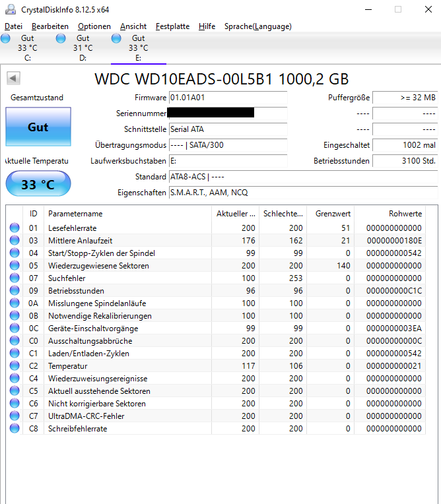Click the Gut health status button

pyautogui.click(x=38, y=127)
